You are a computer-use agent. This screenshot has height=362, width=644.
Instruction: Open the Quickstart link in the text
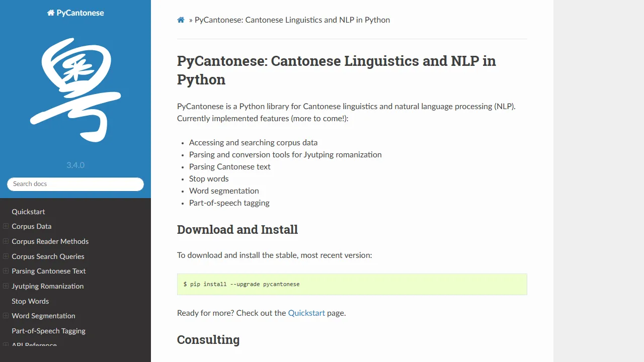tap(306, 313)
